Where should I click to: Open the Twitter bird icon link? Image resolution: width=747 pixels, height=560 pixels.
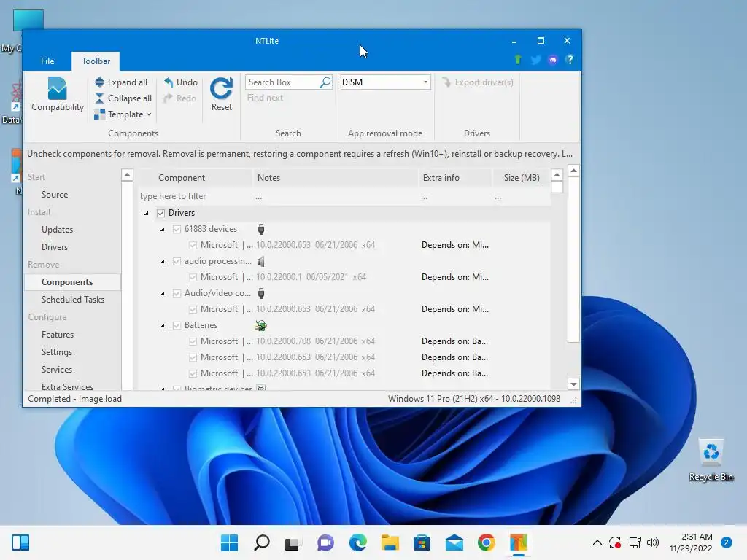click(535, 60)
